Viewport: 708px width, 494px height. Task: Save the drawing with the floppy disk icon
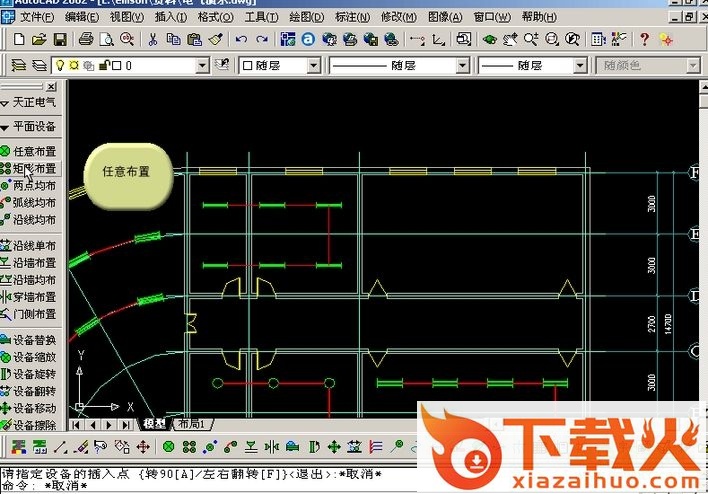(x=60, y=39)
